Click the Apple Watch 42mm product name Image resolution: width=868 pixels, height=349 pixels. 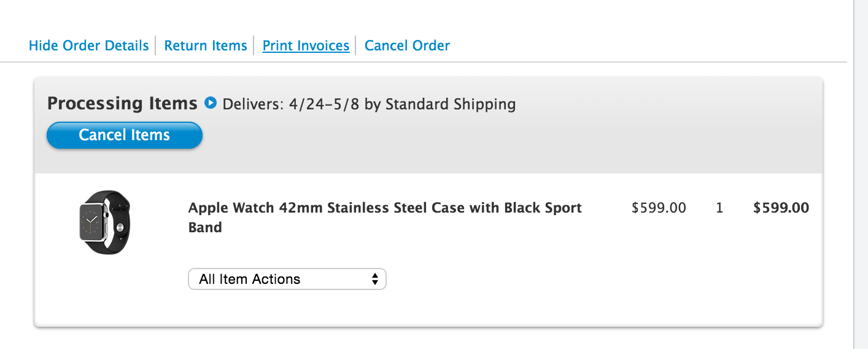coord(384,208)
